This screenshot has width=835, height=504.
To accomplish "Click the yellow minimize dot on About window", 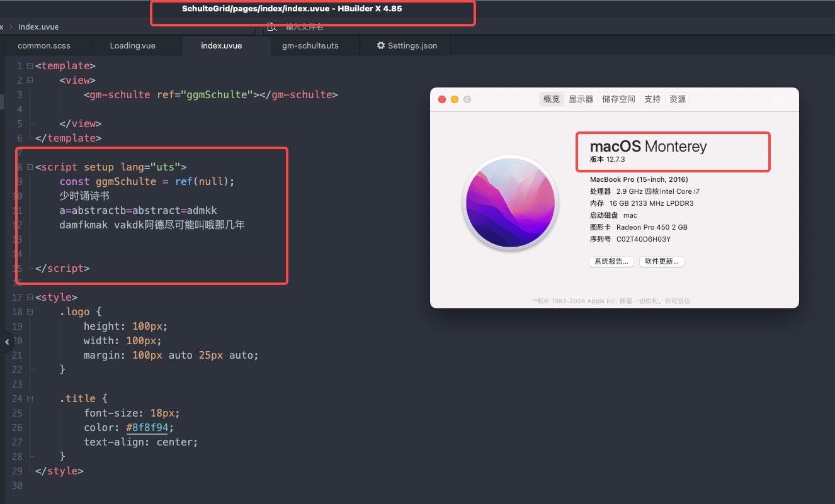I will [455, 99].
